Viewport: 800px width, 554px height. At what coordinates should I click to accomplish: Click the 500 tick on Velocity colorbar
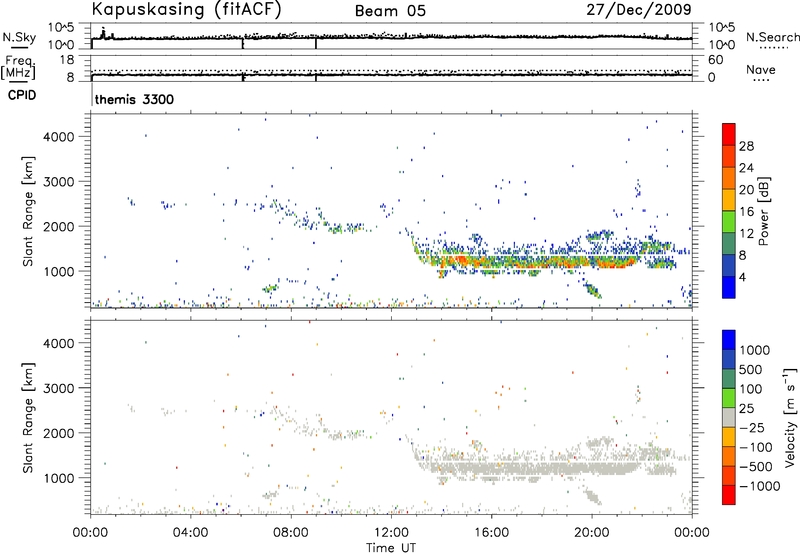click(x=751, y=369)
